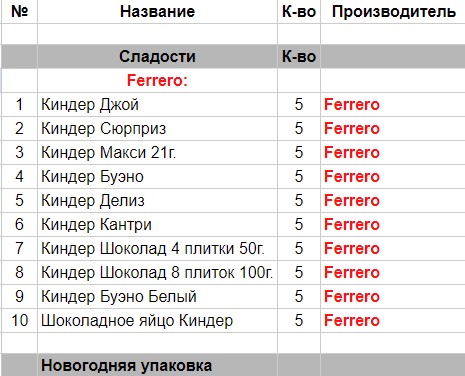
Task: Click the № column header cell
Action: 19,12
